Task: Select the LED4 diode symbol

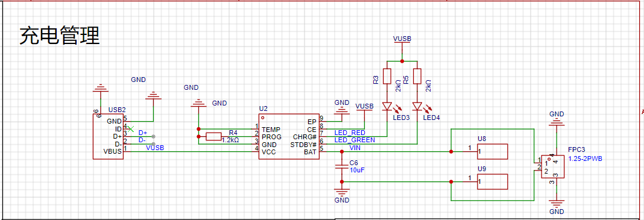Action: (x=417, y=107)
